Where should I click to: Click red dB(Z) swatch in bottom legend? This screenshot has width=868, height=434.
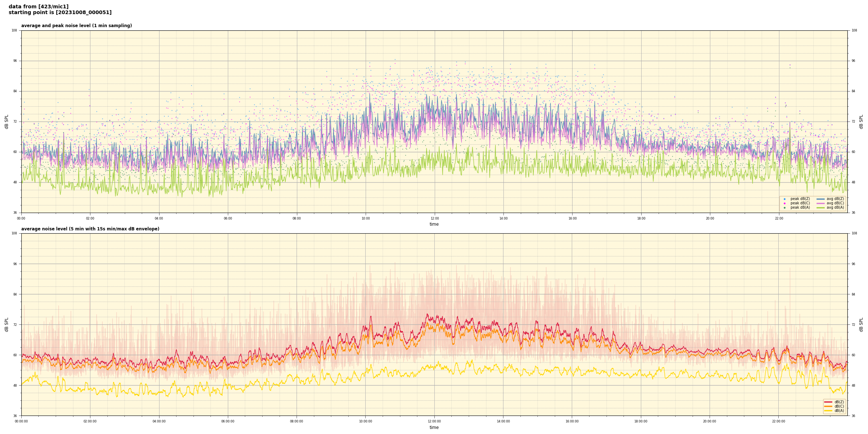828,402
